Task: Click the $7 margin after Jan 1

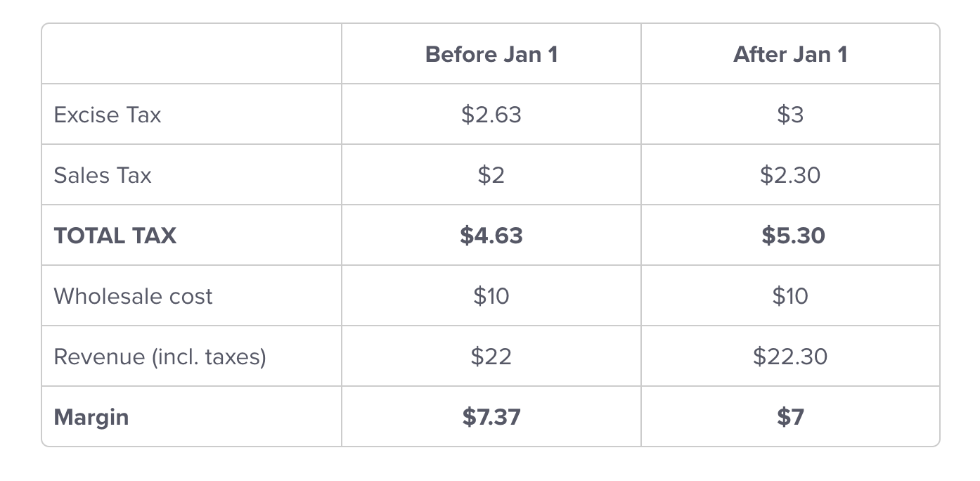Action: (x=790, y=417)
